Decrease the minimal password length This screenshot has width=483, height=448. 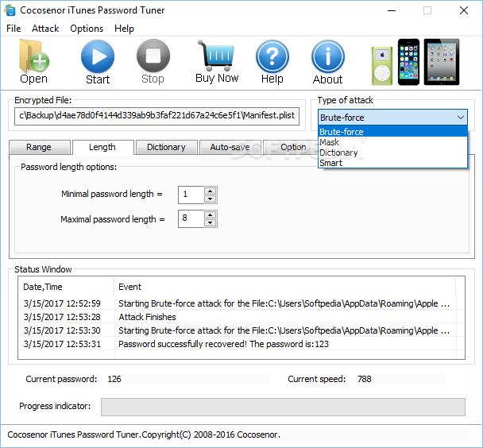tap(210, 199)
